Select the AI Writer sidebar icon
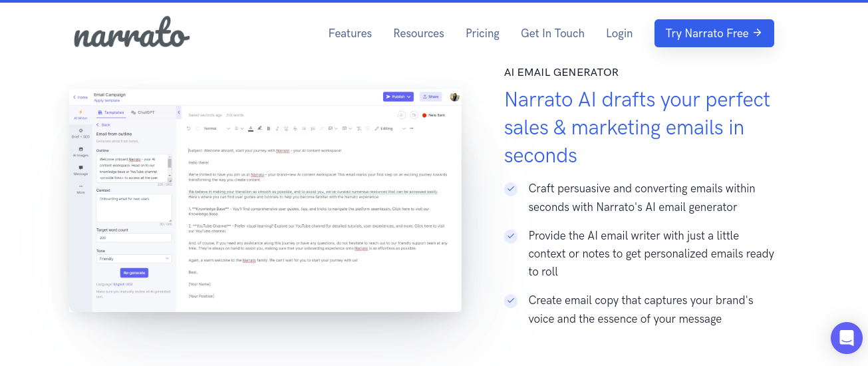Viewport: 868px width, 366px height. point(80,114)
